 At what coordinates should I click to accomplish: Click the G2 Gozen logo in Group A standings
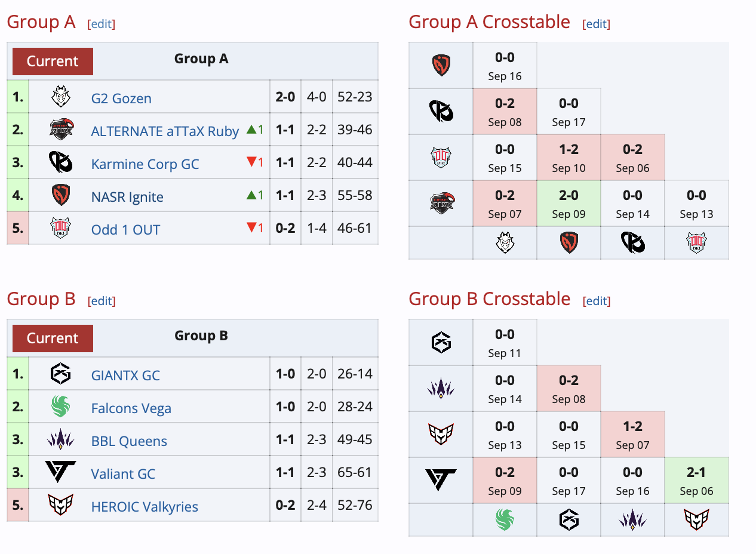(60, 97)
